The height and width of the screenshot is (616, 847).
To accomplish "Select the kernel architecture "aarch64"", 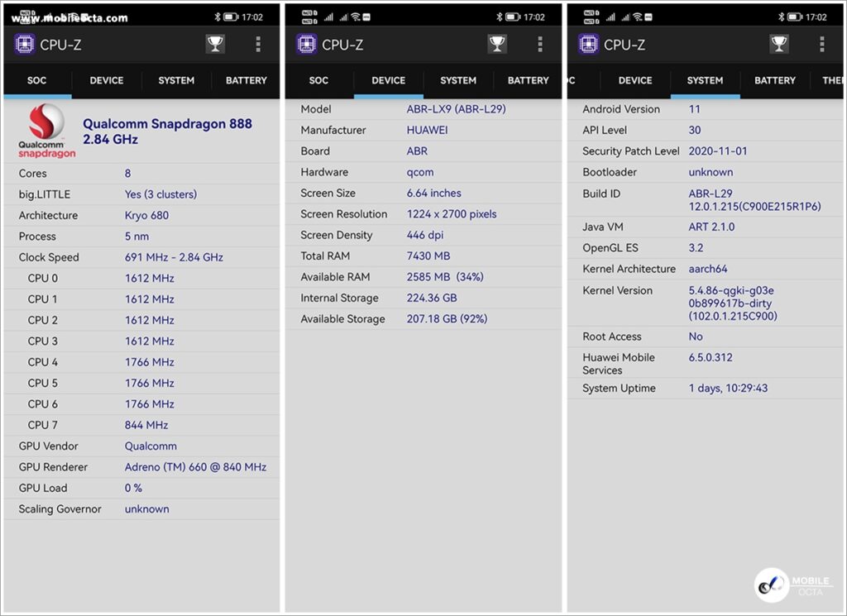I will (708, 269).
